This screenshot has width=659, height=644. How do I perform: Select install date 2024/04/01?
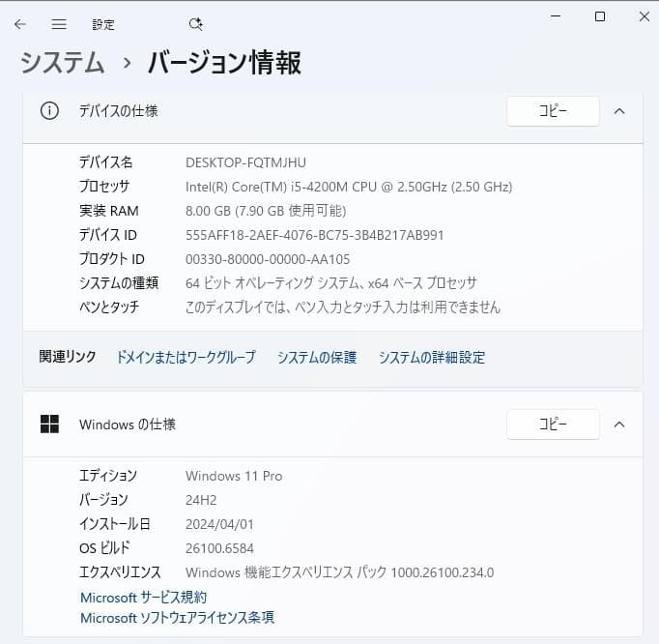click(x=219, y=524)
